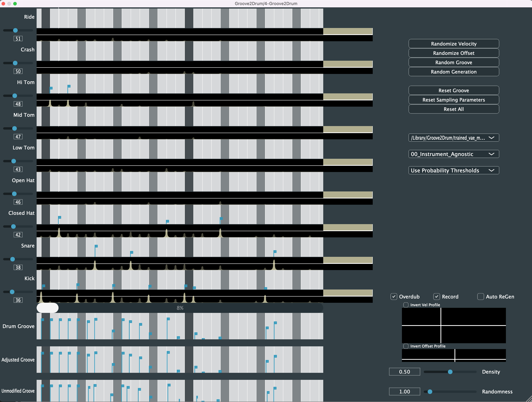This screenshot has width=532, height=402.
Task: Click the Kick MIDI note box 36
Action: click(18, 300)
